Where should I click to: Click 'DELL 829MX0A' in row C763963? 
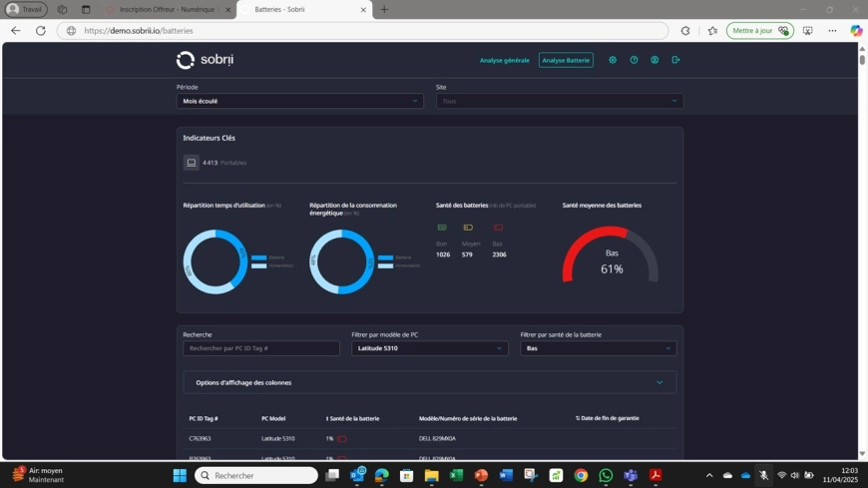(437, 439)
